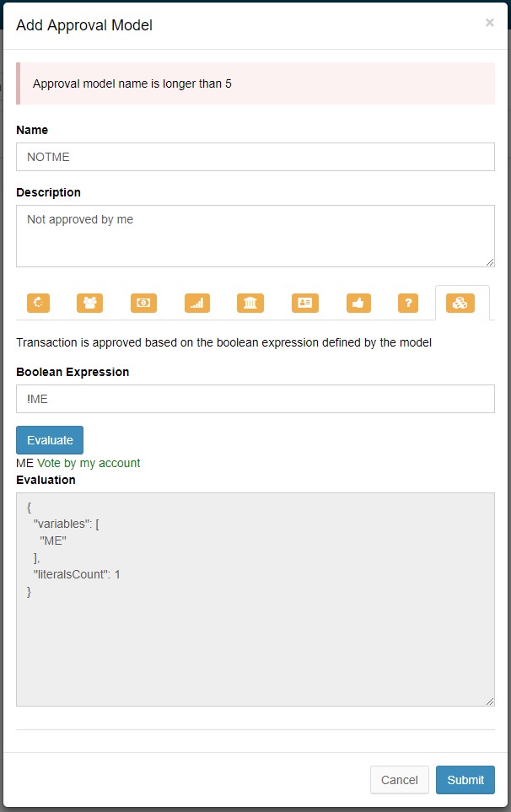
Task: Click the 'Vote by my account' text
Action: (x=89, y=463)
